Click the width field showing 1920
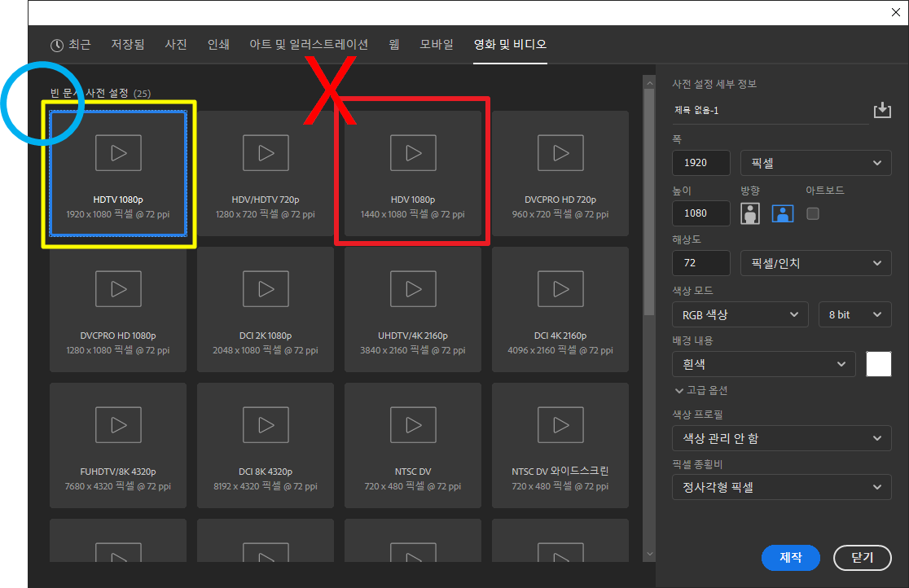The width and height of the screenshot is (909, 588). tap(701, 163)
